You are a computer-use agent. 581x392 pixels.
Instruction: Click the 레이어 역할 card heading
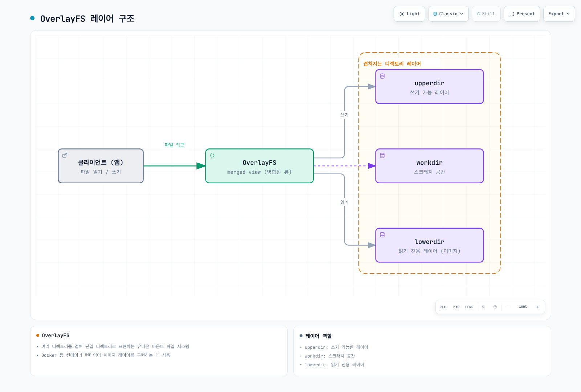click(318, 336)
